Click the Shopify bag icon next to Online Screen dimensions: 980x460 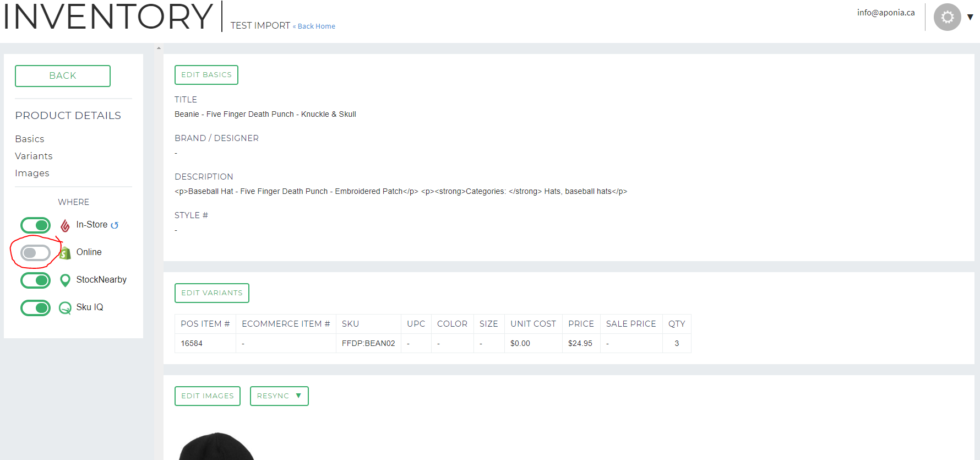(x=65, y=253)
